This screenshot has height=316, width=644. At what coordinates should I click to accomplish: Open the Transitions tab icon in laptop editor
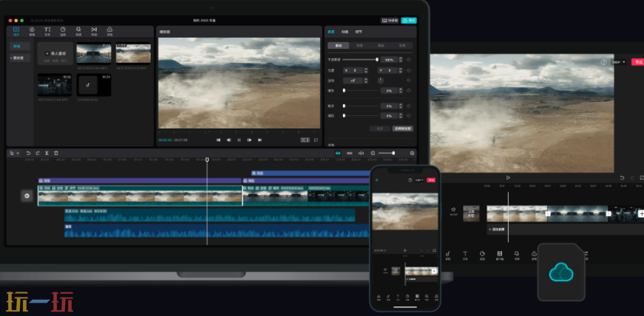pos(94,30)
